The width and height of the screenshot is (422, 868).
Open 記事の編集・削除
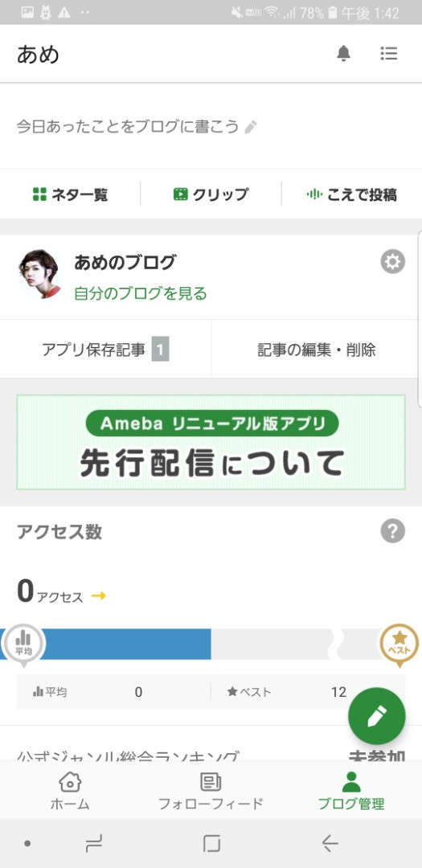tap(317, 350)
